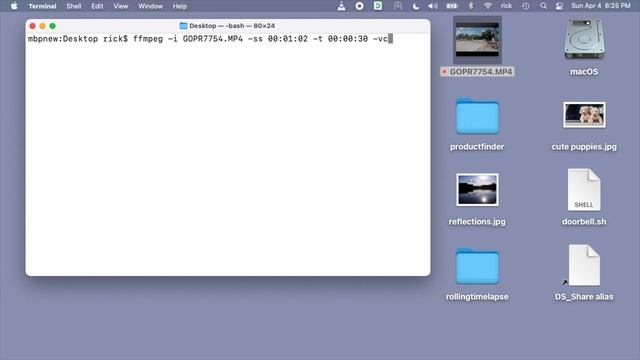Open the Help menu

[x=180, y=6]
